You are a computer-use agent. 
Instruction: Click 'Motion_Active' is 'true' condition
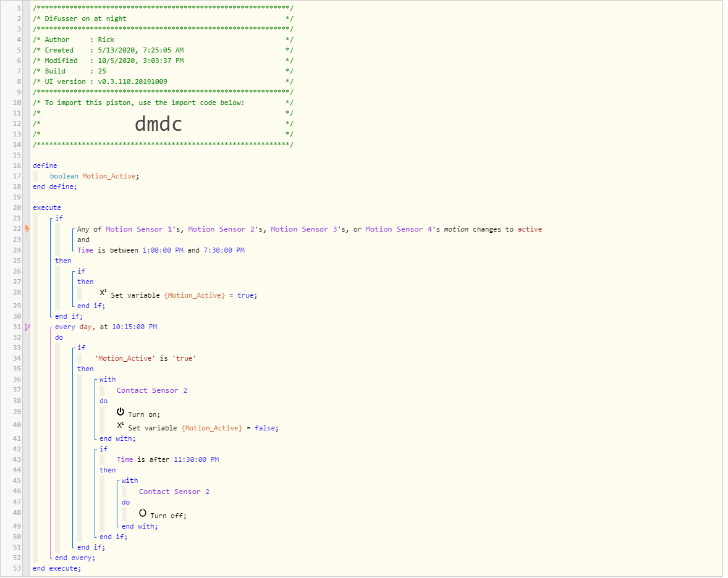click(x=145, y=358)
